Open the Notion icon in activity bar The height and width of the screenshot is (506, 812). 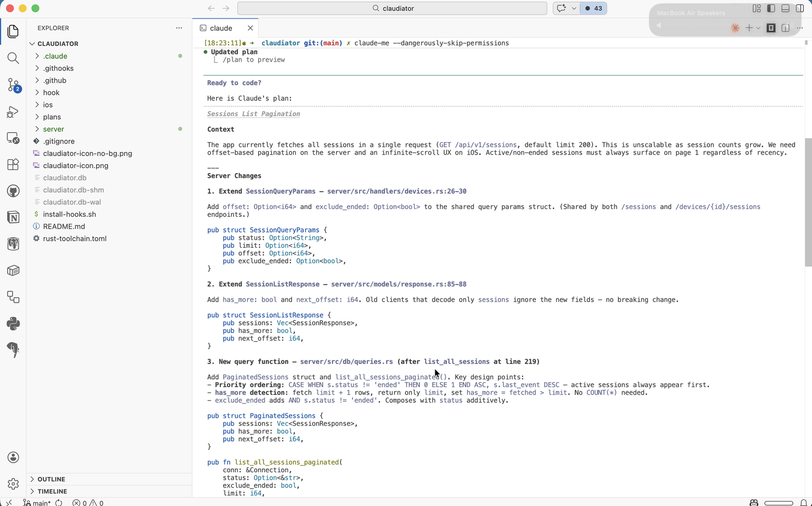click(x=13, y=217)
